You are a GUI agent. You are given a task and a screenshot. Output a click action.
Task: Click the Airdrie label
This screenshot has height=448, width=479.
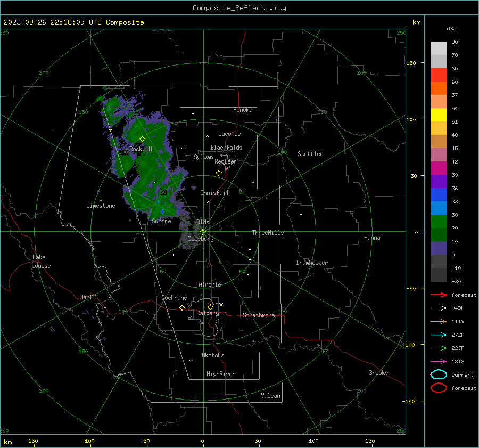[210, 284]
